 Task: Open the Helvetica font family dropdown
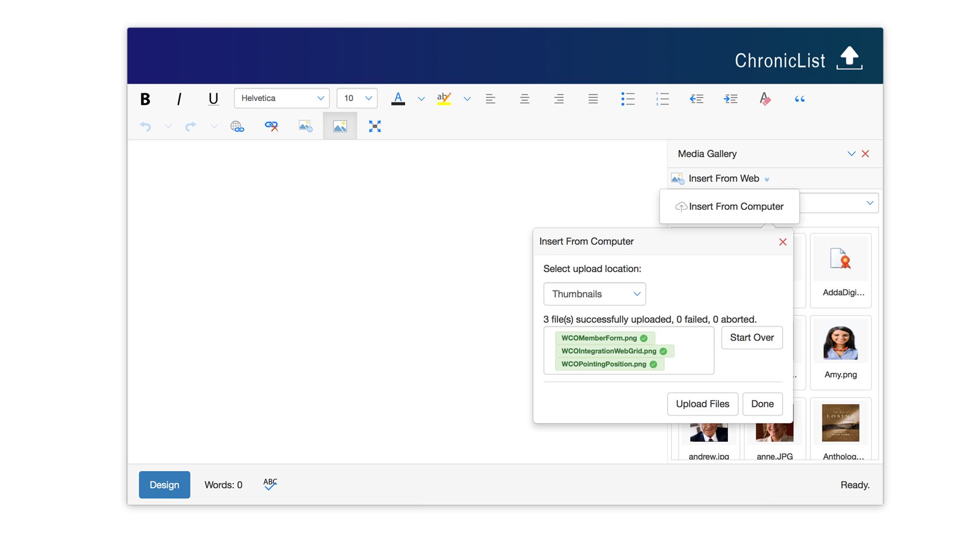point(281,99)
